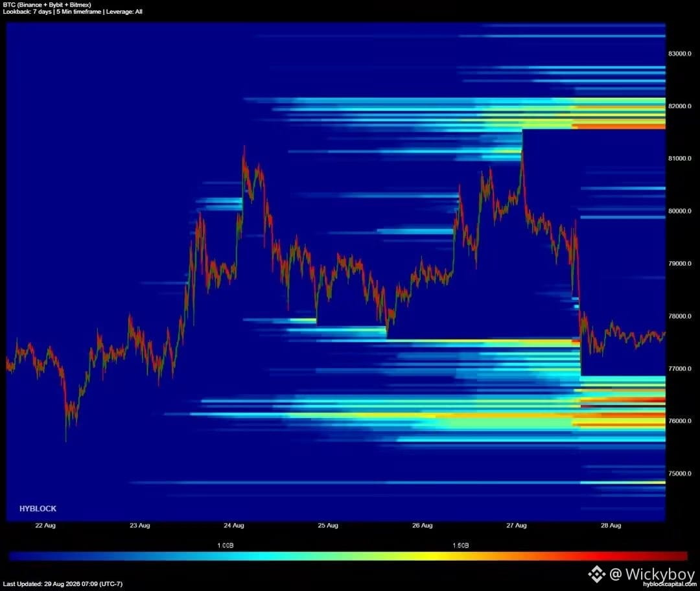
Task: Click the Last Updated timestamp text
Action: coord(62,584)
